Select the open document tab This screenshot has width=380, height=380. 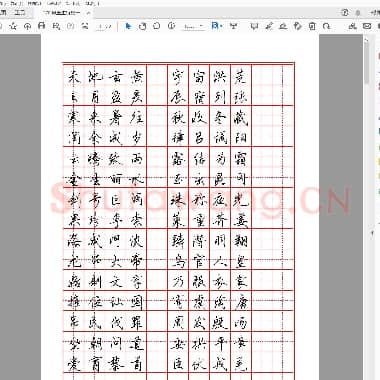tap(62, 13)
